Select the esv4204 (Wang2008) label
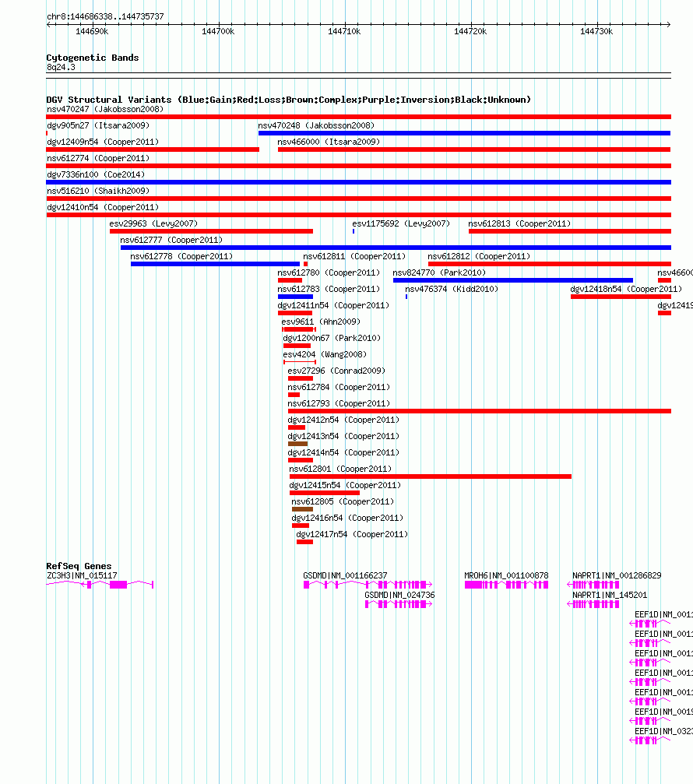693x784 pixels. point(325,354)
